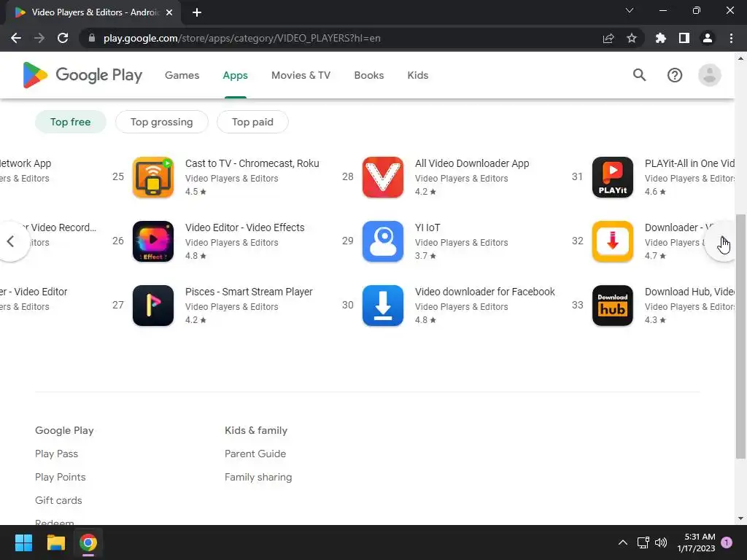
Task: Open Pisces - Smart Stream Player title
Action: tap(249, 292)
